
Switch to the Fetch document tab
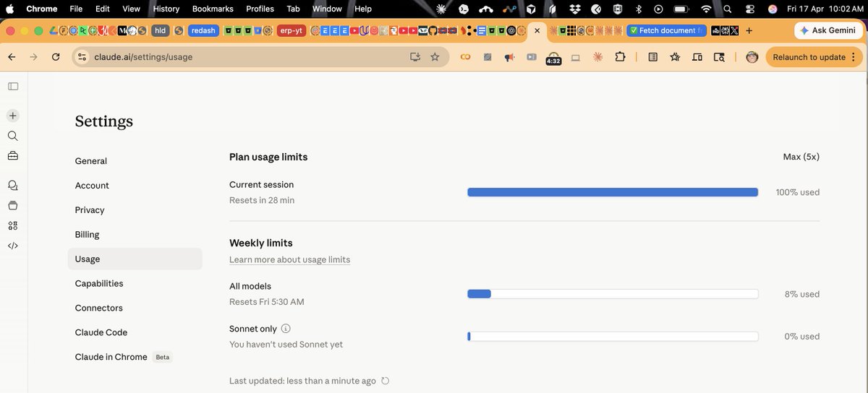[665, 30]
